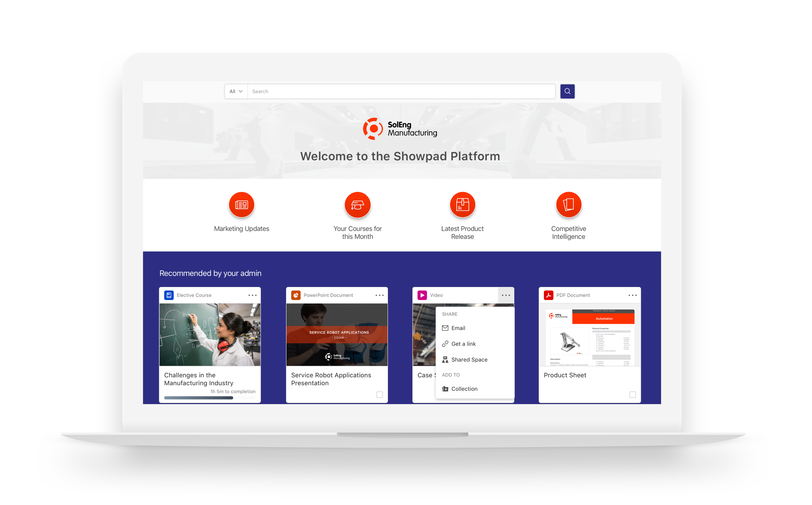Add content to Collection
Image resolution: width=812 pixels, height=505 pixels.
(465, 388)
